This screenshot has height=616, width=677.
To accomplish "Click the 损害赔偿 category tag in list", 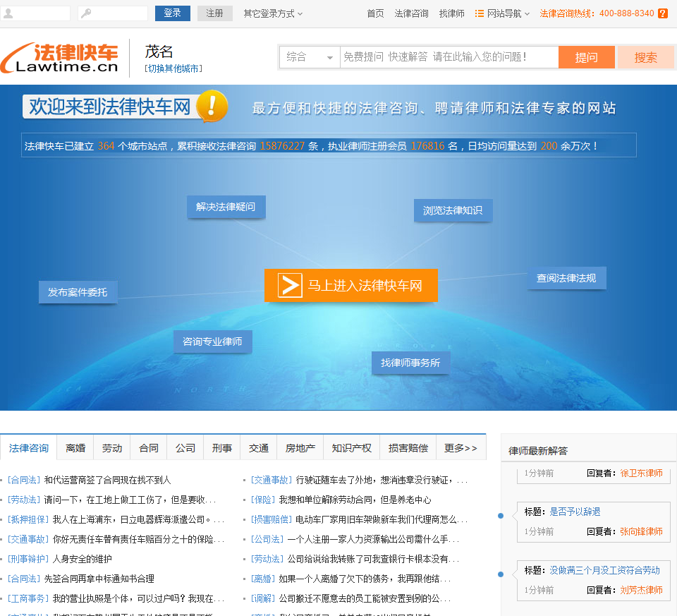I will click(x=272, y=519).
